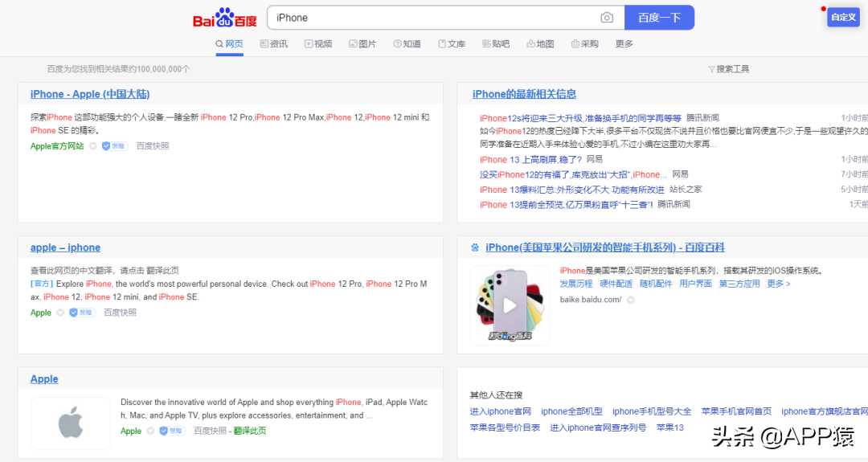This screenshot has height=462, width=868.
Task: Open iPhone - Apple (中国大陆) result
Action: point(90,94)
